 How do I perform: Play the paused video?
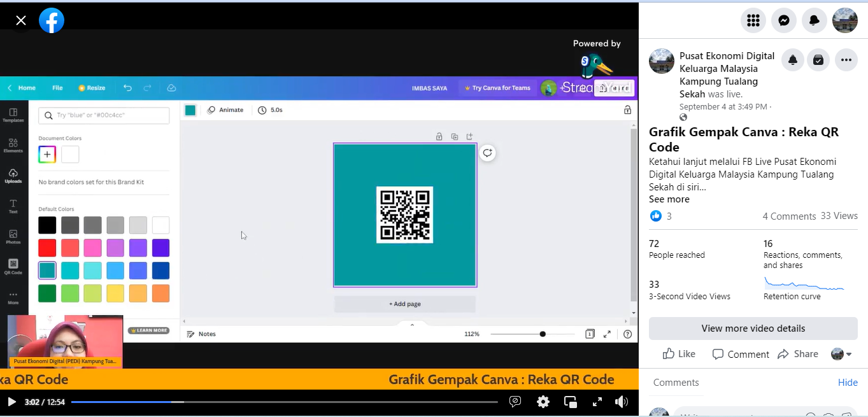pyautogui.click(x=11, y=402)
